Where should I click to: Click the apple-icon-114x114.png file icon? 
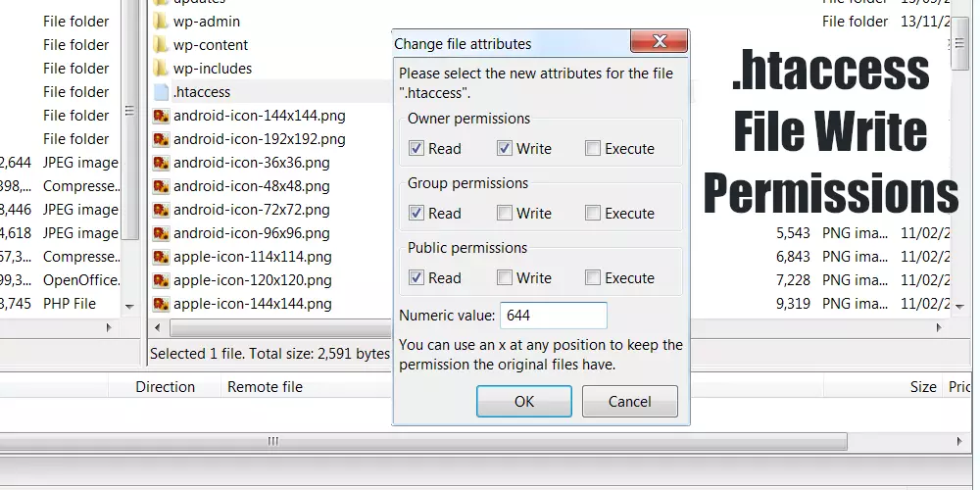[x=162, y=257]
